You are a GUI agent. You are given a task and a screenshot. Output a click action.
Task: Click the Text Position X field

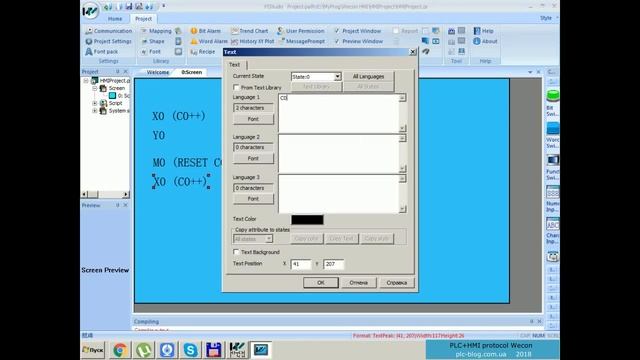[x=301, y=264]
